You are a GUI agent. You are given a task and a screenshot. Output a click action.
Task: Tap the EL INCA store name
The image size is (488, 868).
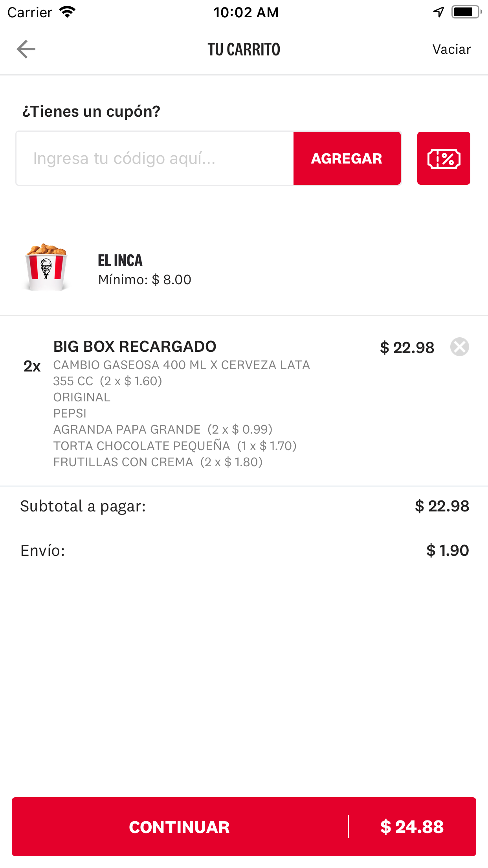click(x=120, y=261)
